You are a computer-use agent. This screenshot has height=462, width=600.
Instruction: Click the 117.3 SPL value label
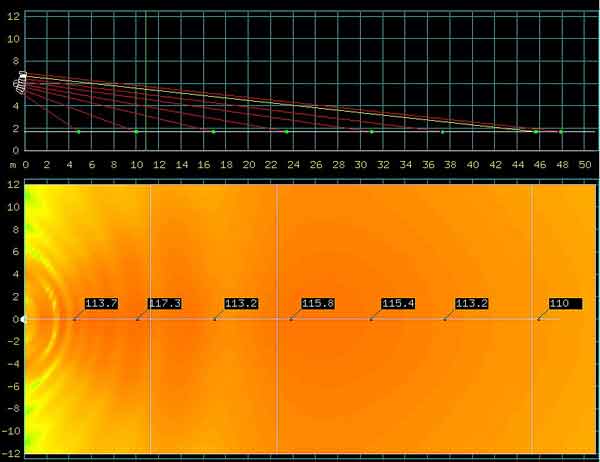coord(165,304)
